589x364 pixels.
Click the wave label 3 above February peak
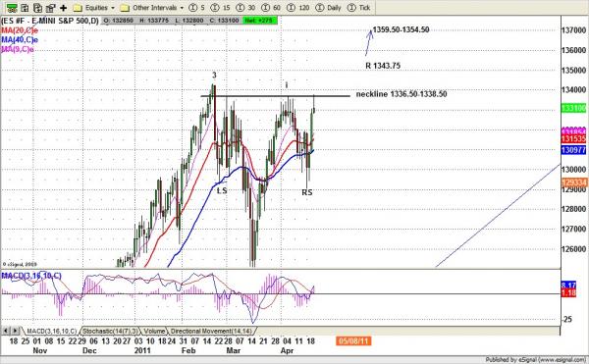click(214, 76)
